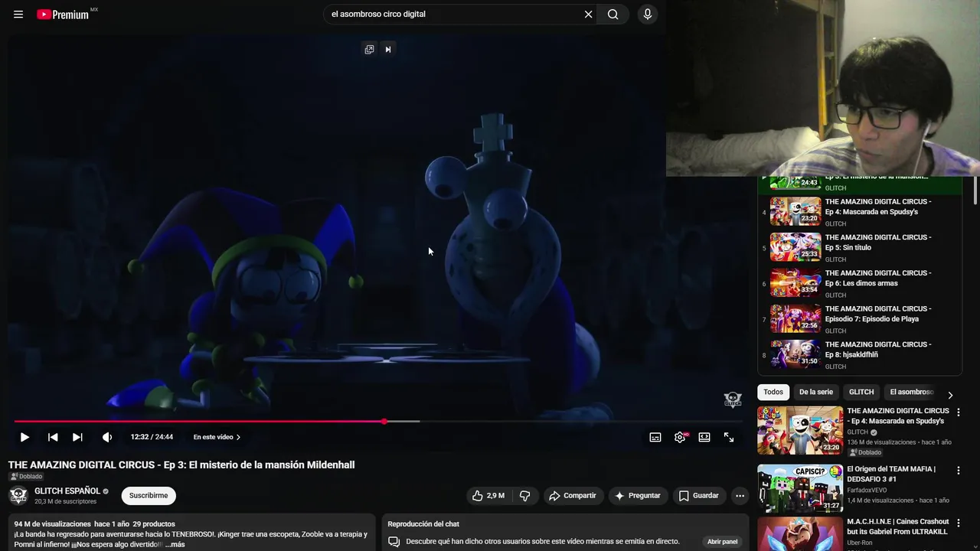Switch to theater mode
The image size is (980, 551).
point(704,437)
